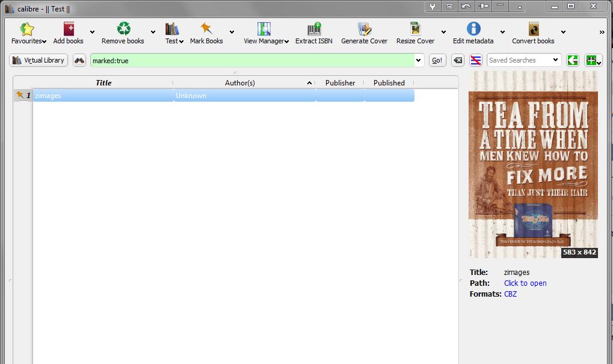Click the Generate Cover icon
The height and width of the screenshot is (364, 613).
pos(365,29)
